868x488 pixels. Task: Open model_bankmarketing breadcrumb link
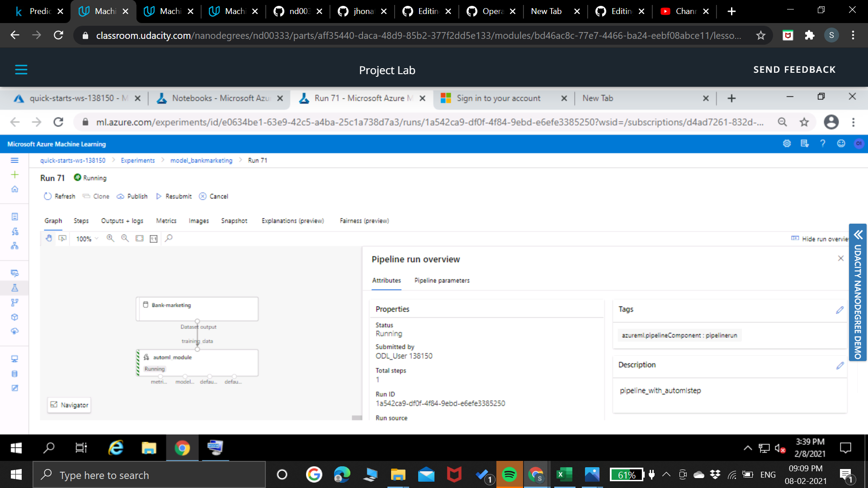pyautogui.click(x=201, y=160)
